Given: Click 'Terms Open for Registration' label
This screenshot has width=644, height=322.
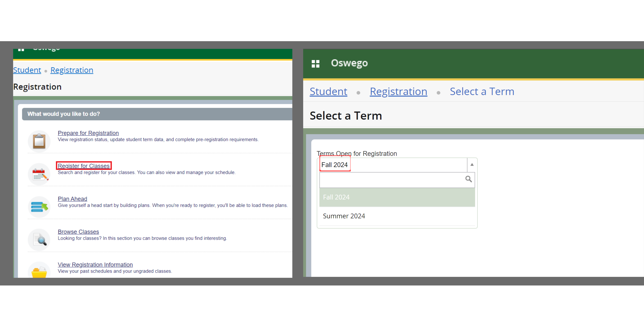Looking at the screenshot, I should pos(357,154).
